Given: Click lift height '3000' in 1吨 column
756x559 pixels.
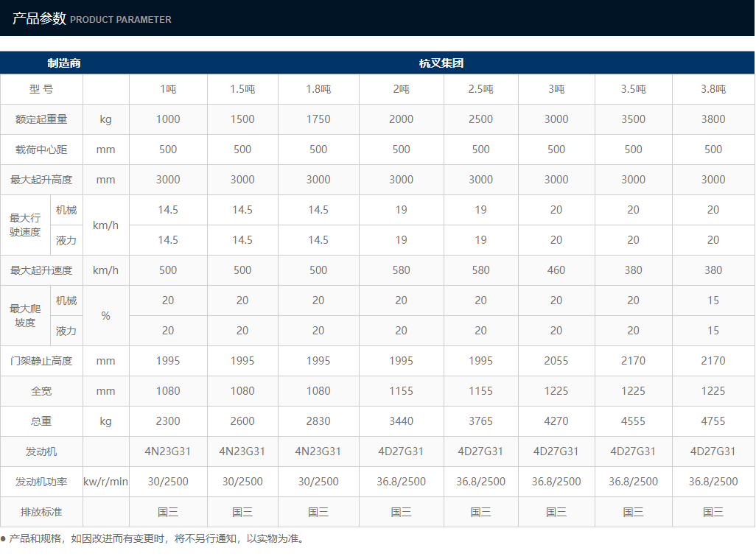Looking at the screenshot, I should [x=168, y=180].
